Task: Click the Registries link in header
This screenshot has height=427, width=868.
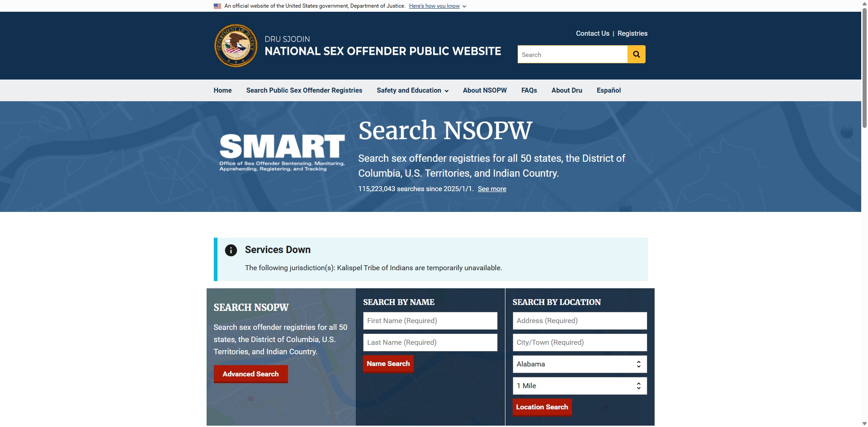Action: click(632, 33)
